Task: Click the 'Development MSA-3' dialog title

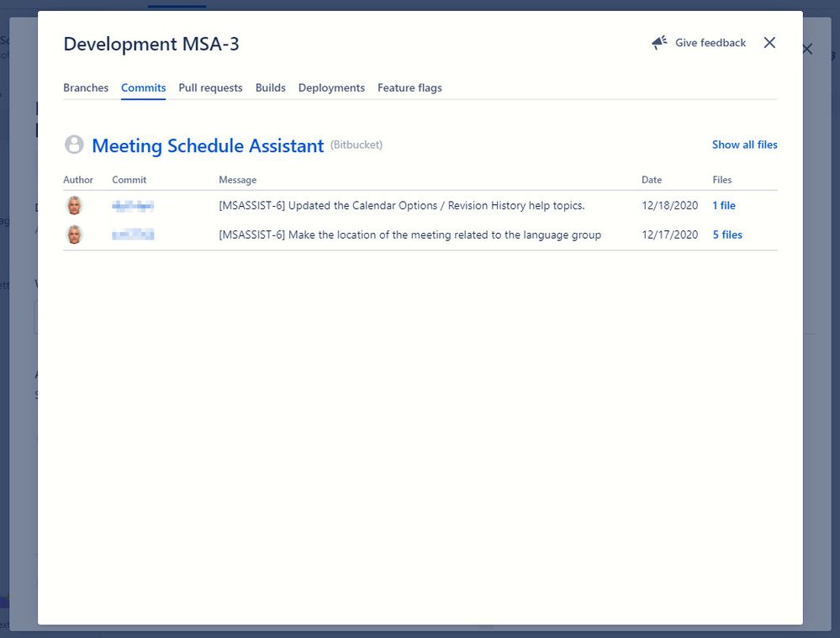Action: click(x=151, y=44)
